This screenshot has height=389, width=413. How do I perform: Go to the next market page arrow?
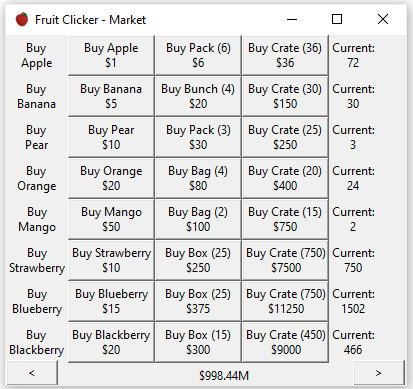coord(378,373)
